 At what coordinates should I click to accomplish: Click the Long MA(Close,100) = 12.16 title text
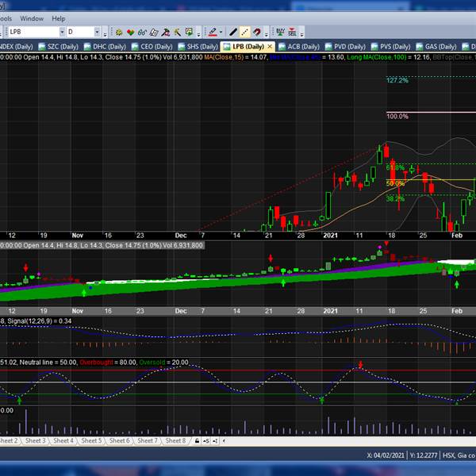coord(389,57)
